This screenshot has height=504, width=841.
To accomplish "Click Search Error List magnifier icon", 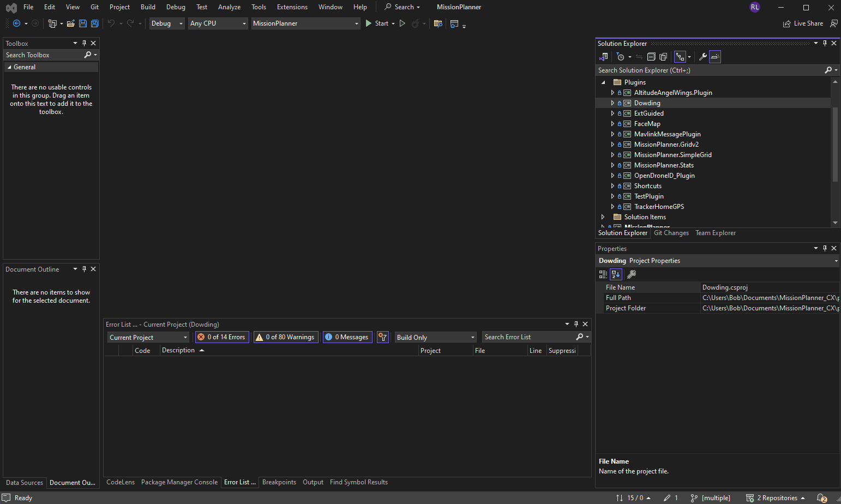I will (x=580, y=337).
